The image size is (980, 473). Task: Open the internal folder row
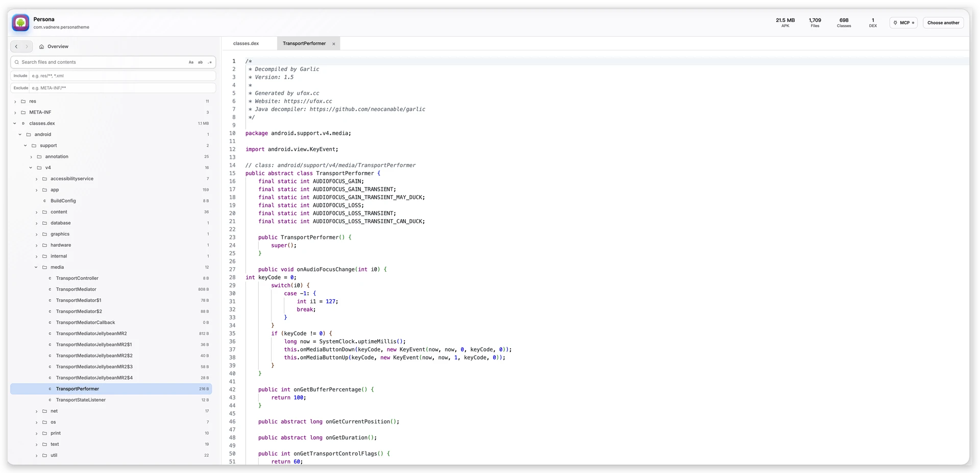(111, 256)
